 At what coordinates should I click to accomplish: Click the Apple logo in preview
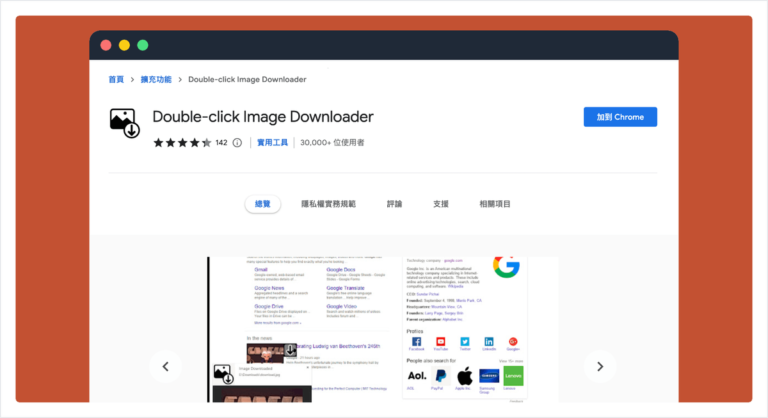pyautogui.click(x=464, y=376)
